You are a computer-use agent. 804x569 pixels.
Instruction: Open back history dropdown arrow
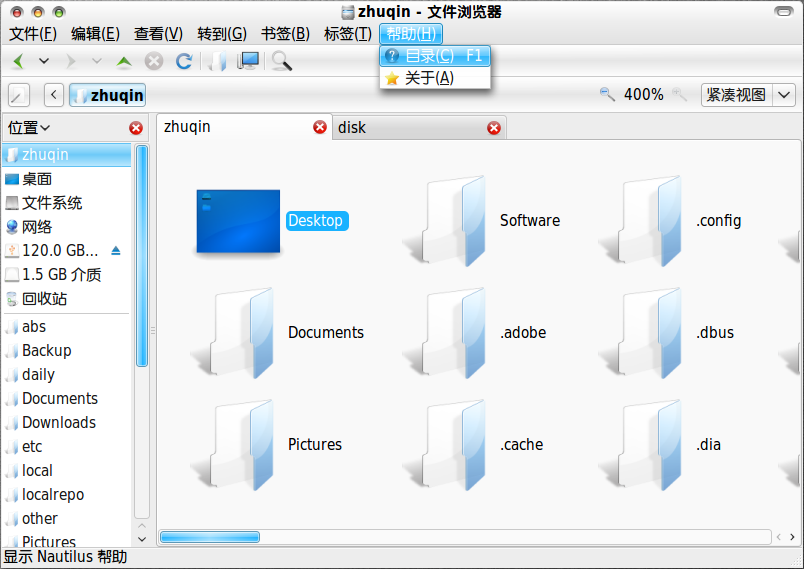pyautogui.click(x=44, y=61)
